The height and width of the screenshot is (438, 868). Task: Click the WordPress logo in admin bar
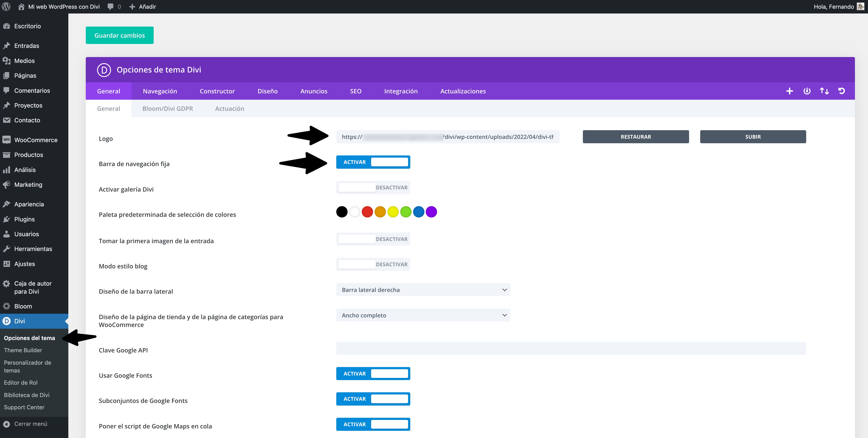6,6
